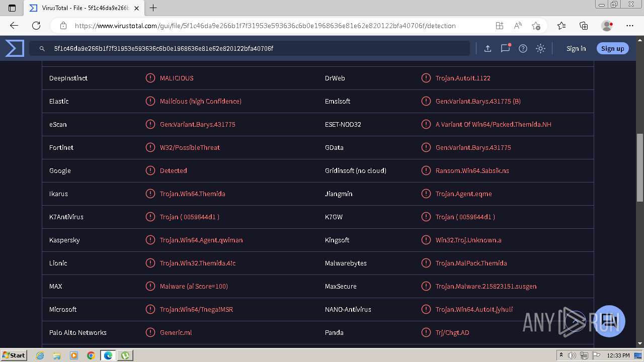The height and width of the screenshot is (362, 644).
Task: Select Trojan.MalPack.Themida result
Action: (x=471, y=263)
